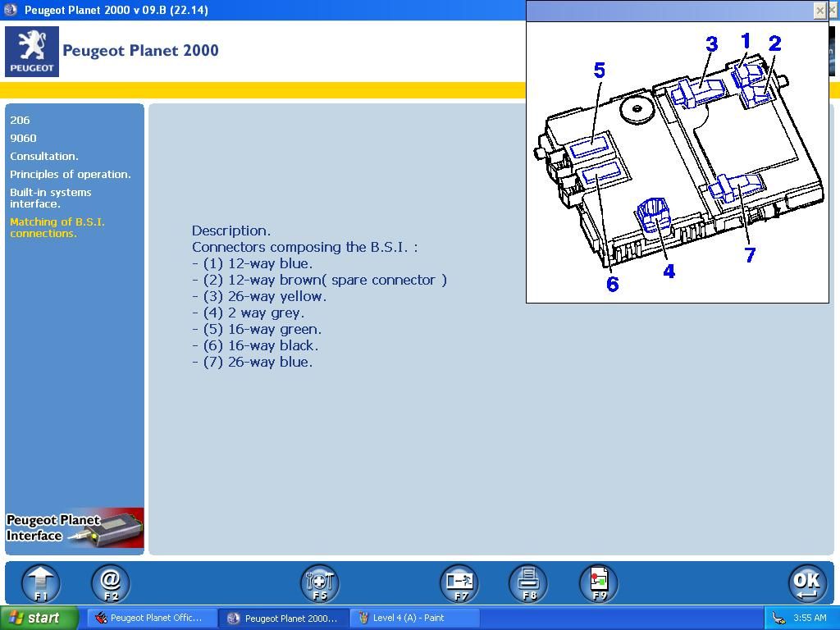Click the '(1) 12-way blue.' line

[253, 263]
